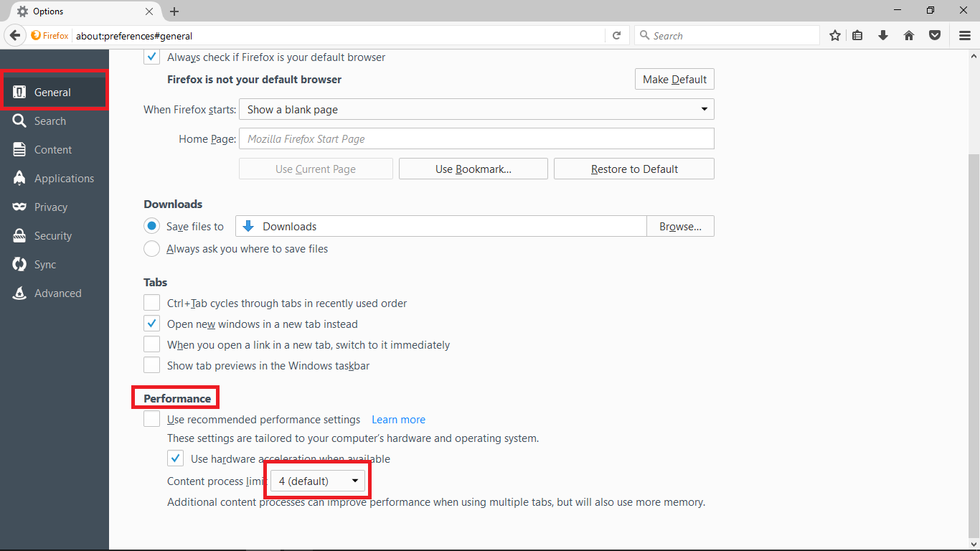Expand the Content process limit dropdown

tap(318, 481)
